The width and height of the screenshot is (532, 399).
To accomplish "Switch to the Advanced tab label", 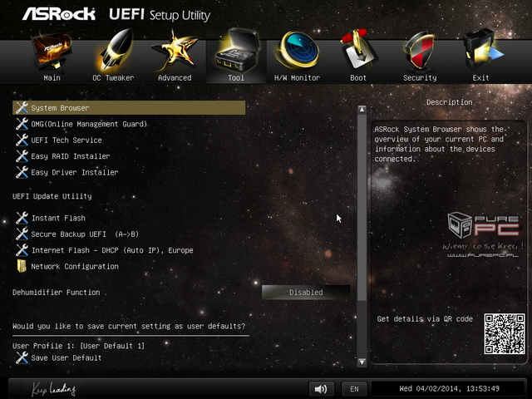I will [x=175, y=78].
